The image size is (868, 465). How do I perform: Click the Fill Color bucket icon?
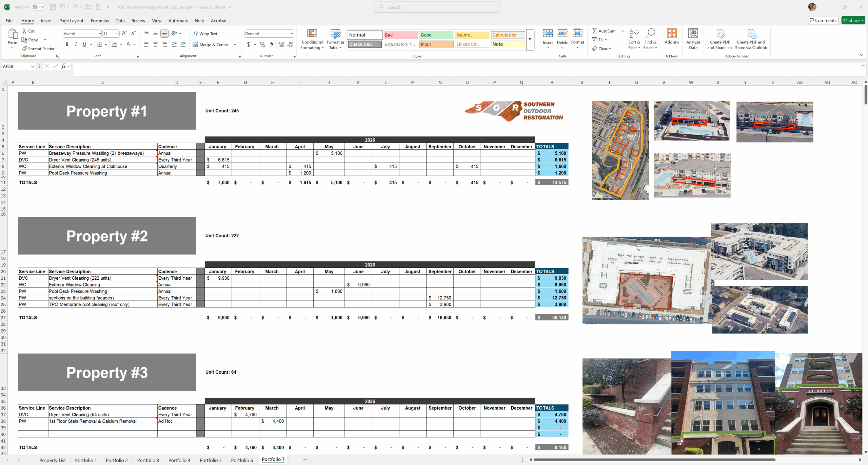(x=114, y=44)
